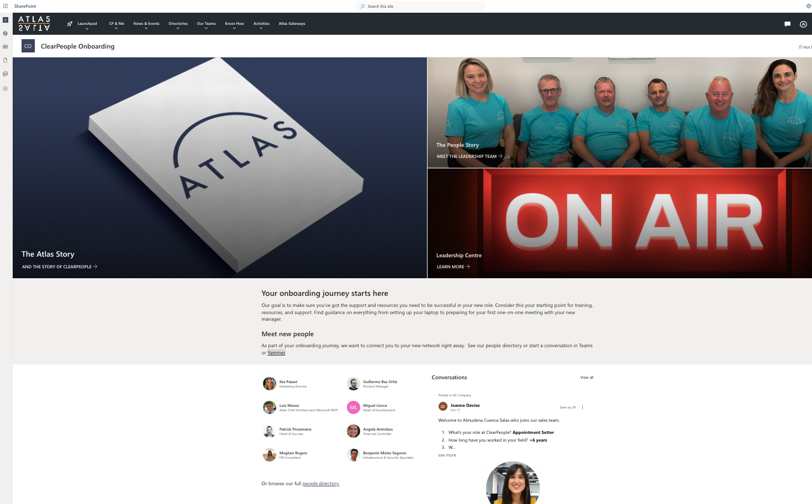Open the Our Teams menu item
This screenshot has height=504, width=812.
(x=206, y=24)
